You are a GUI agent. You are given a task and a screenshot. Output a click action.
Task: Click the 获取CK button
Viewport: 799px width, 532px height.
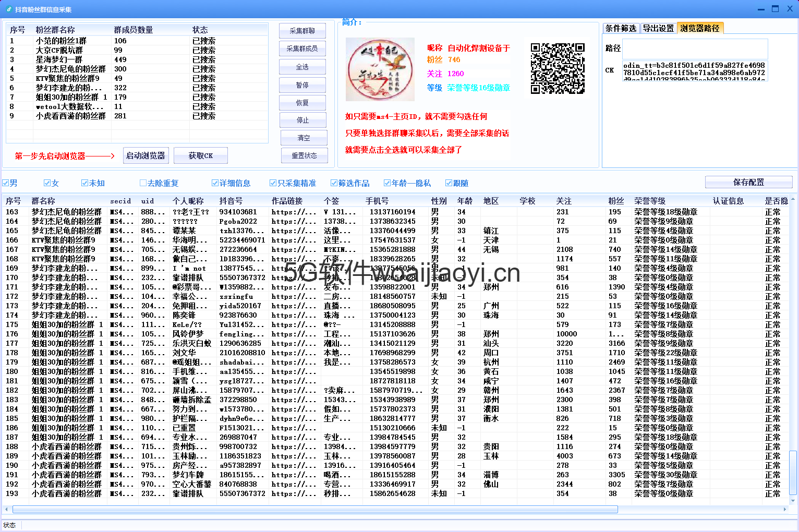201,155
